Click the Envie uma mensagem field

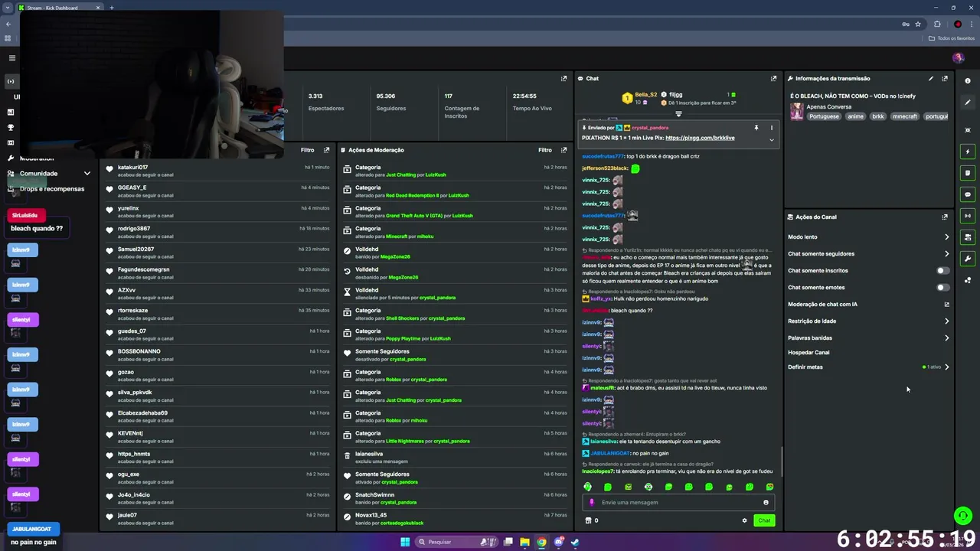(678, 503)
